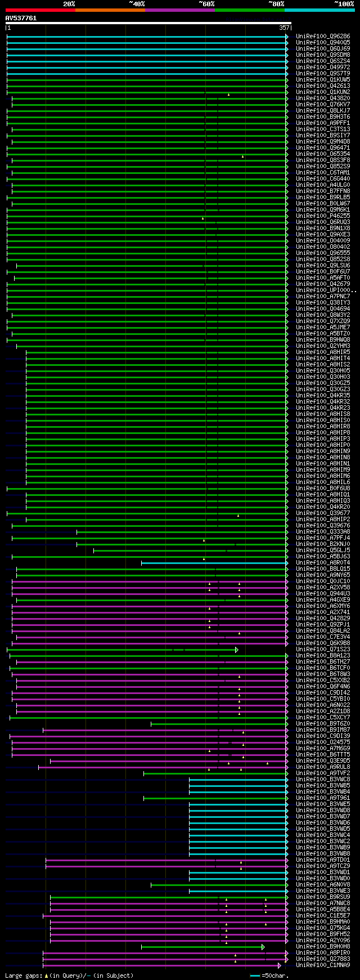
Task: Select hit label UniRef100_Q1KUW5
Action: pos(323,80)
